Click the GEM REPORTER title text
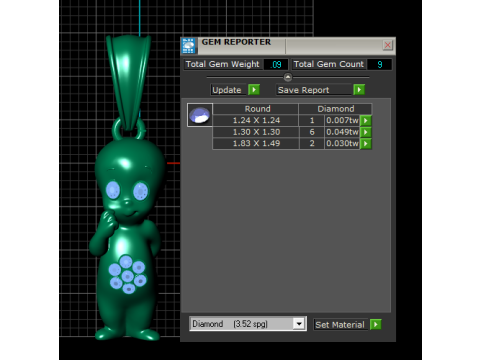 point(236,42)
